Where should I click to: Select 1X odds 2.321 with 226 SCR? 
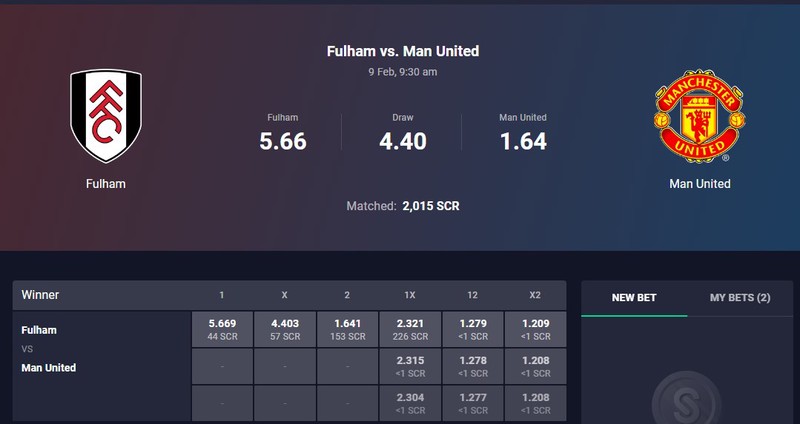point(410,330)
